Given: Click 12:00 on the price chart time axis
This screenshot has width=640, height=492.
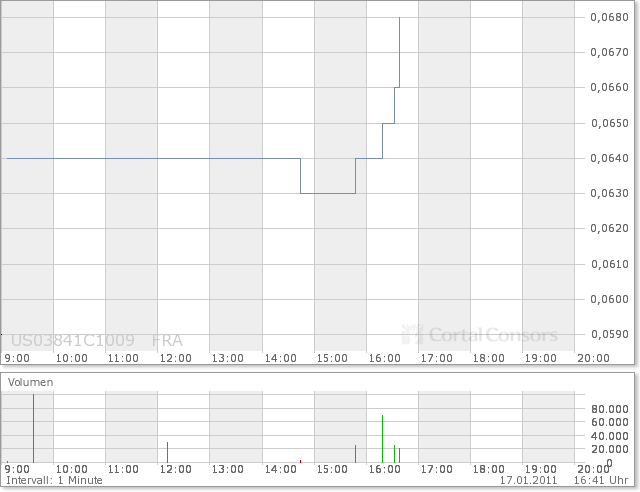Looking at the screenshot, I should [176, 358].
